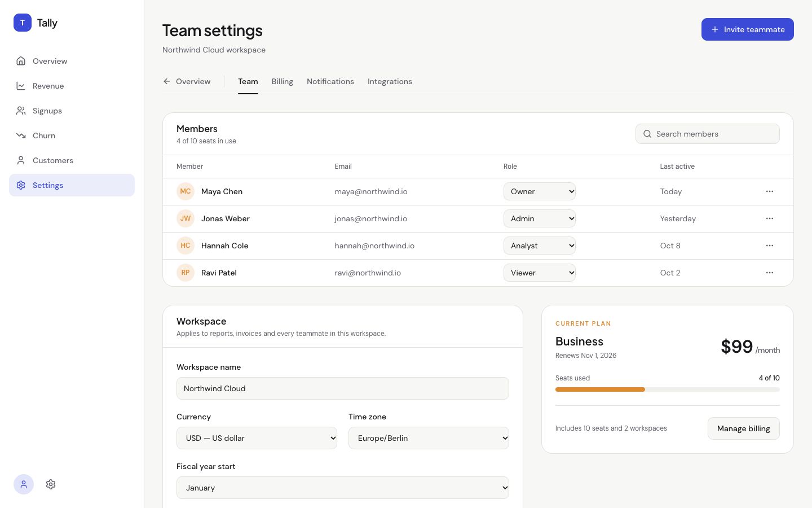The image size is (812, 508).
Task: Click the seats used progress bar
Action: coord(668,389)
